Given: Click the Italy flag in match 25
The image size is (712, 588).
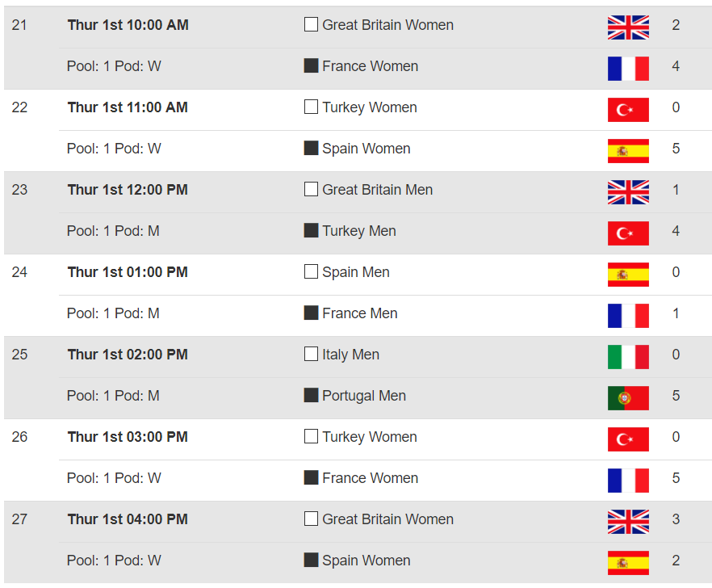Looking at the screenshot, I should tap(628, 357).
